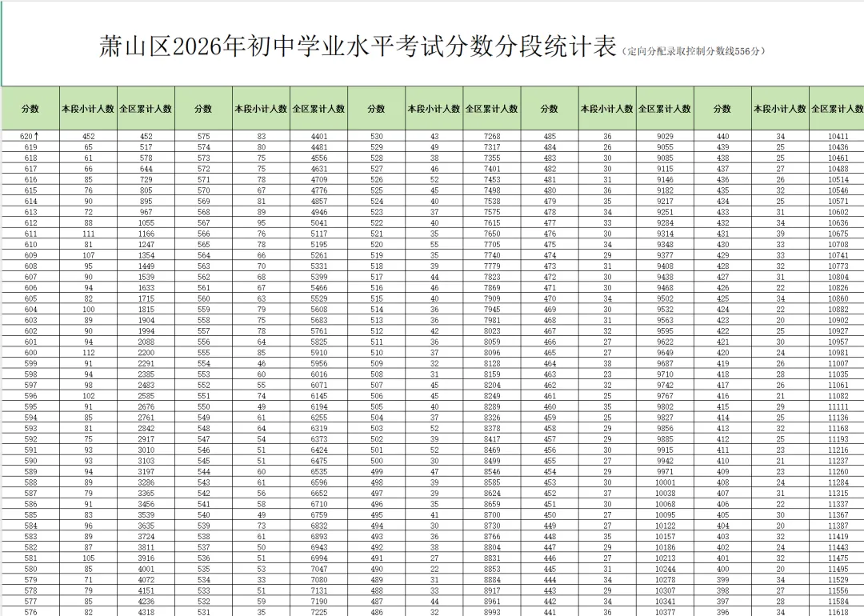This screenshot has height=616, width=864.
Task: Select score cell 540
Action: click(203, 514)
